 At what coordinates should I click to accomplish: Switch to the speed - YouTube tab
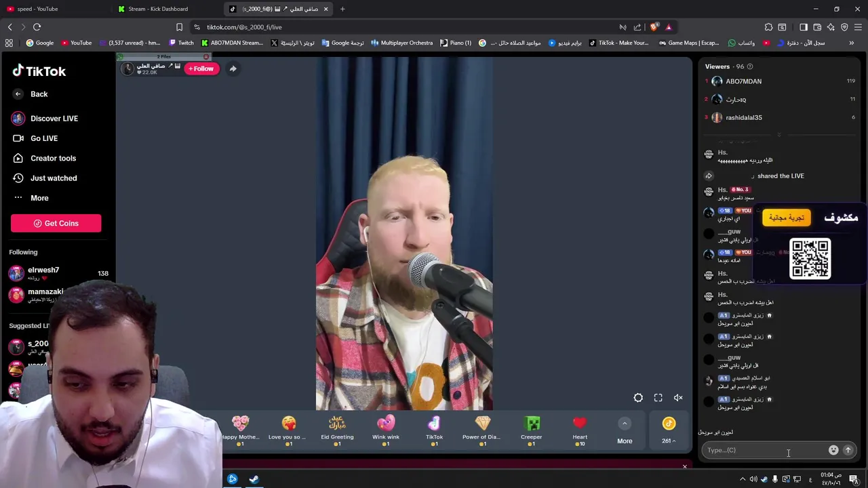tap(56, 9)
